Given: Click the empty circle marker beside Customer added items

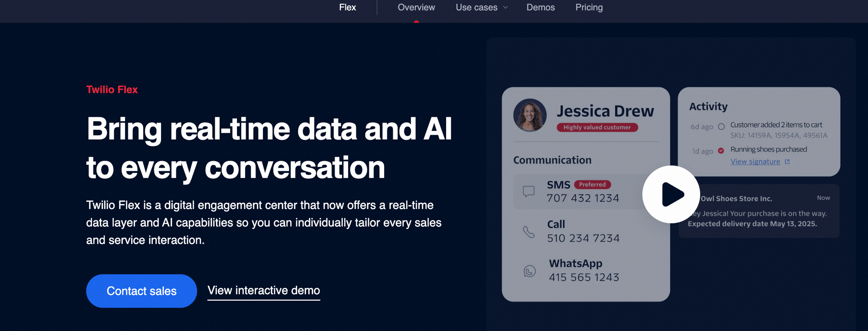Looking at the screenshot, I should tap(721, 127).
